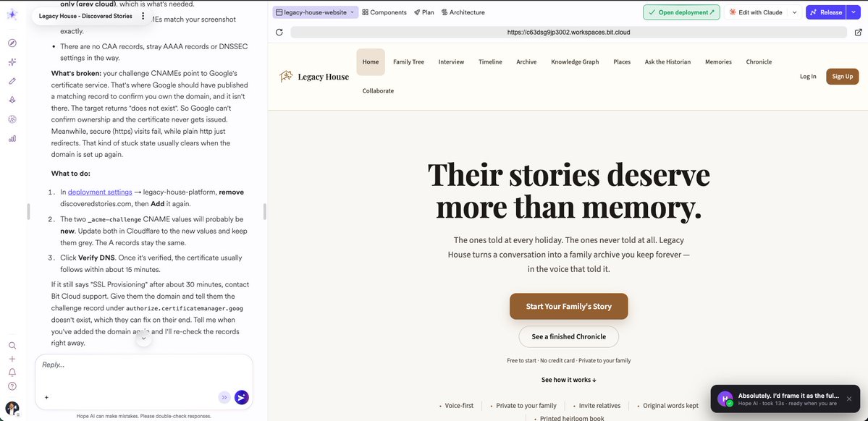Click the Legacy House - Discovered Stories title

(x=85, y=16)
